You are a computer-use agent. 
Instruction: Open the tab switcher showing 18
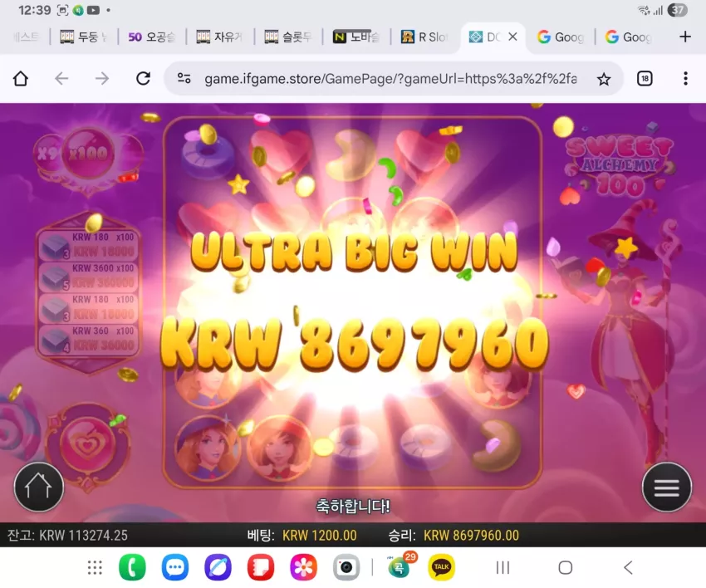point(645,79)
